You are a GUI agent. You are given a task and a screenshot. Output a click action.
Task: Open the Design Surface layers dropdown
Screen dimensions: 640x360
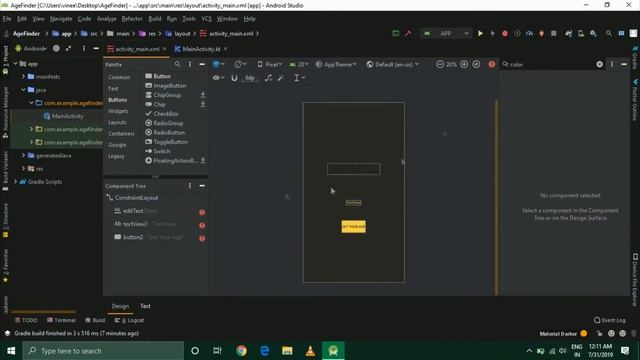(x=218, y=64)
